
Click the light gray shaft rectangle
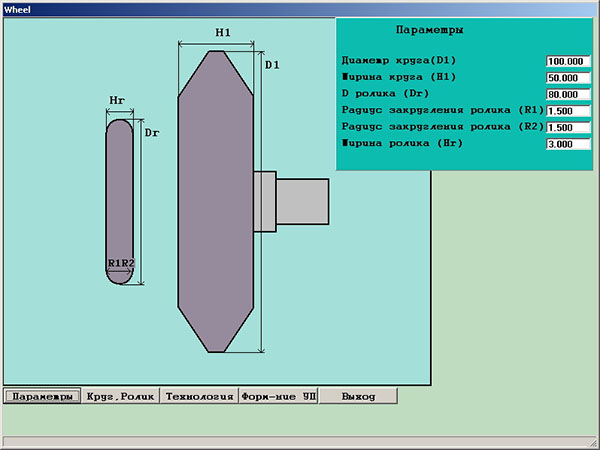302,200
